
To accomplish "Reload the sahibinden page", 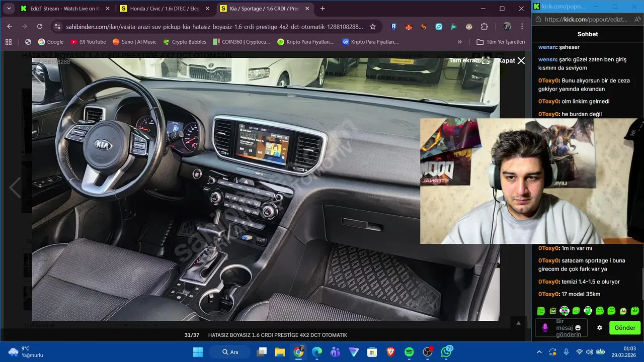I will click(x=40, y=26).
